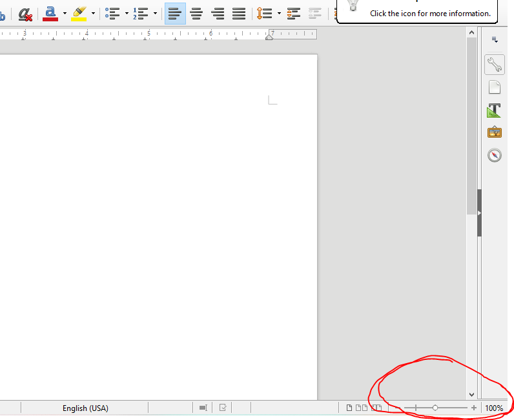Screen dimensions: 514x420
Task: Expand the bullet style dropdown
Action: pos(127,14)
